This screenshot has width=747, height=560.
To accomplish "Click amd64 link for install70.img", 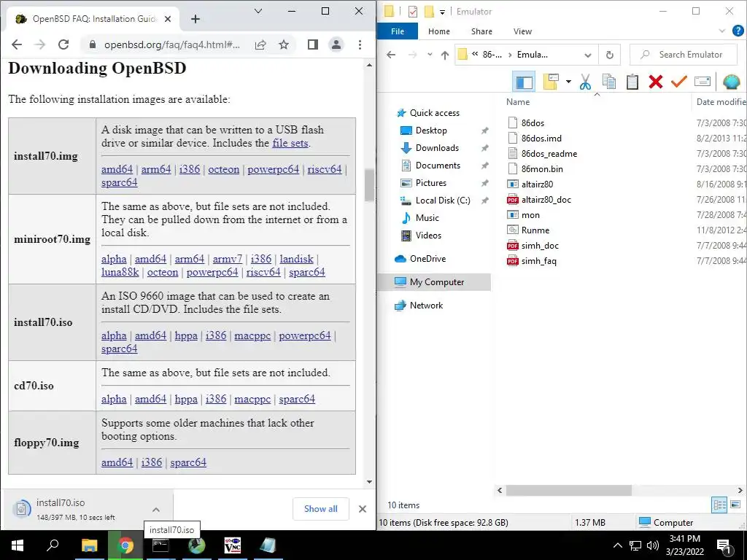I will coord(117,169).
